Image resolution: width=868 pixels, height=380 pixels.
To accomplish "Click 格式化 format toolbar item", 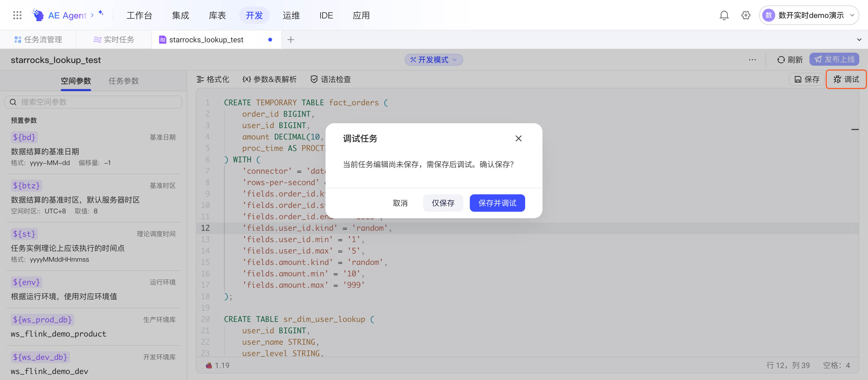I will [213, 79].
